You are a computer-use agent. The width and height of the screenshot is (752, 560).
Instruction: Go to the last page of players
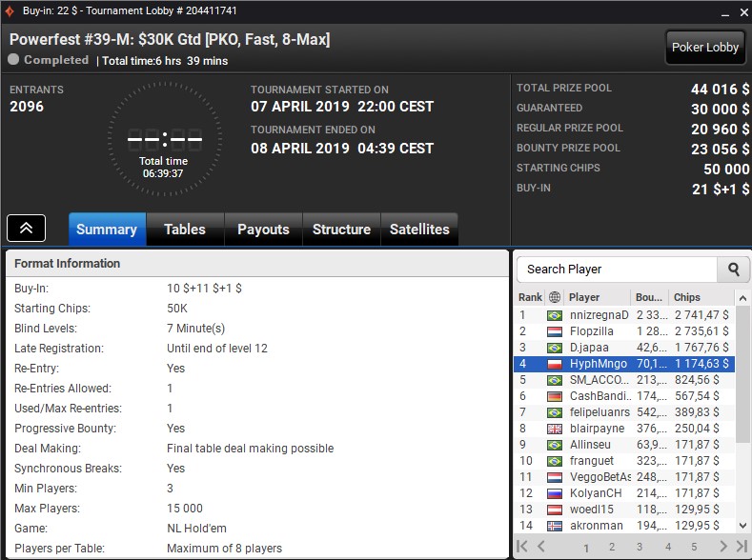coord(742,547)
